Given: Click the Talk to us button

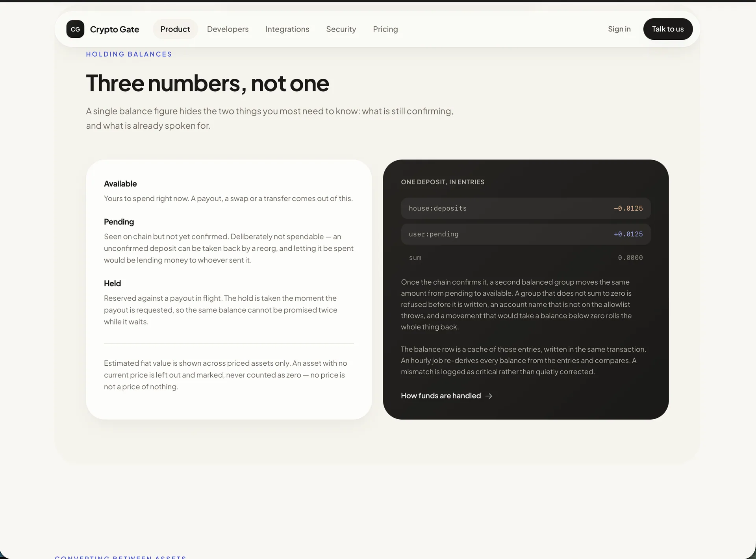Looking at the screenshot, I should point(668,29).
